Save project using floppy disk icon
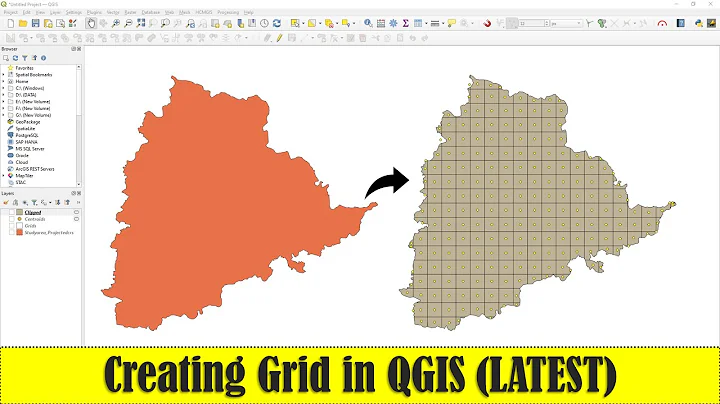The height and width of the screenshot is (404, 720). [x=35, y=23]
